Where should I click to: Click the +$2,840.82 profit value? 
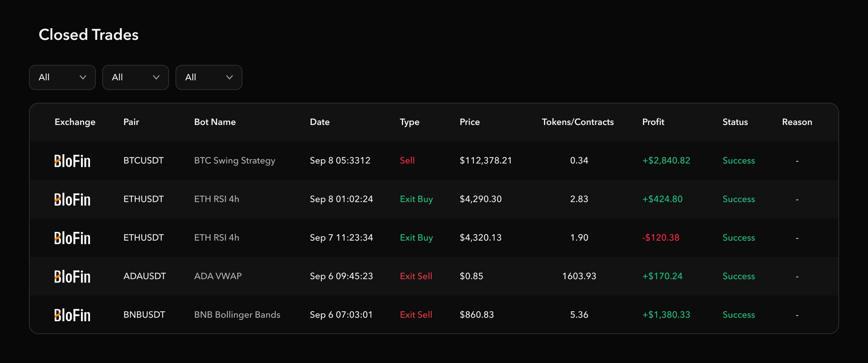point(666,161)
